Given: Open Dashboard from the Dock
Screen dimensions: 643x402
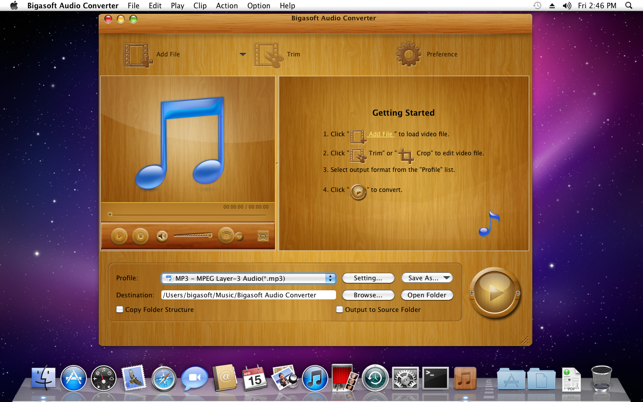Looking at the screenshot, I should [x=103, y=378].
